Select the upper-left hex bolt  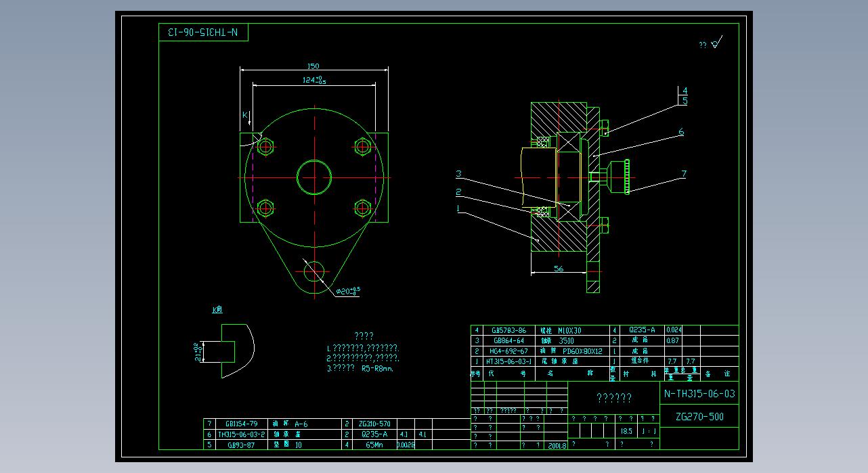pyautogui.click(x=265, y=146)
